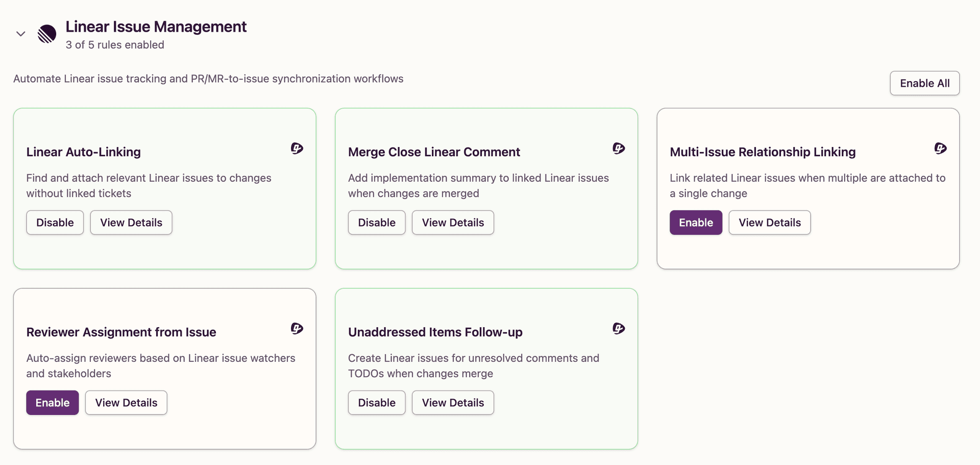Enable Multi-Issue Relationship Linking
This screenshot has width=980, height=465.
696,223
